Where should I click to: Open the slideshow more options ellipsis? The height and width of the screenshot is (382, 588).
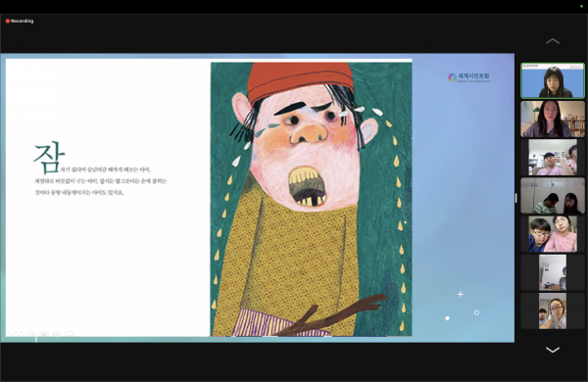tap(70, 335)
